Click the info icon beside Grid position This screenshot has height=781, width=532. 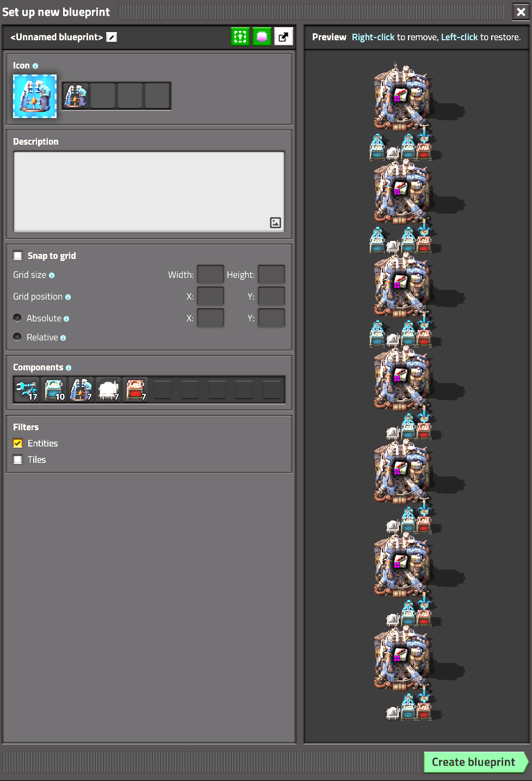point(68,297)
